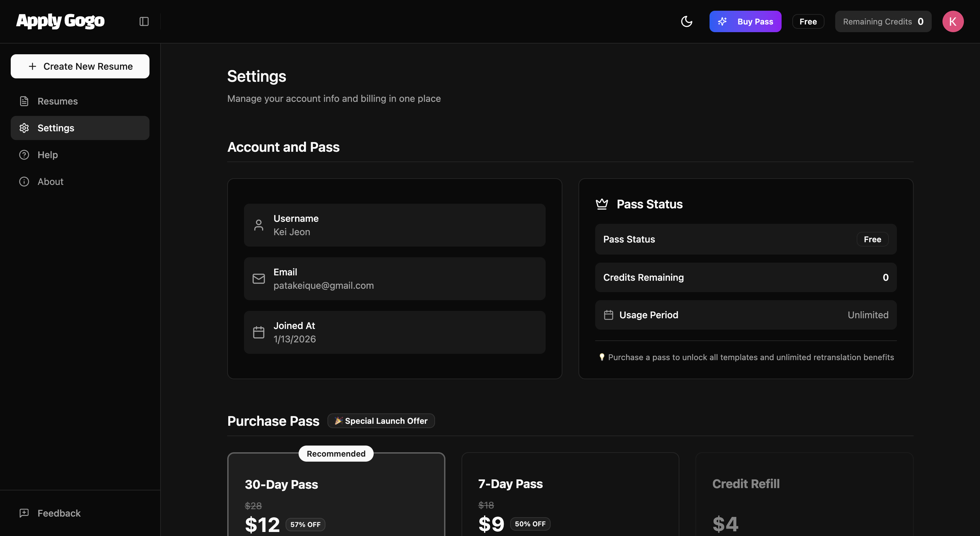
Task: Toggle the sidebar collapse icon
Action: [x=144, y=21]
